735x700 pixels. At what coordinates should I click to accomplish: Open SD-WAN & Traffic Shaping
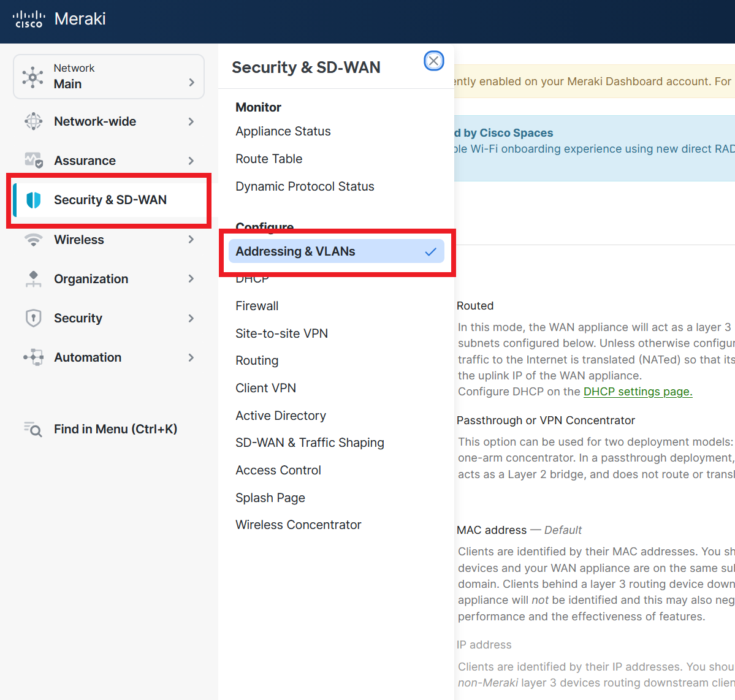coord(310,443)
